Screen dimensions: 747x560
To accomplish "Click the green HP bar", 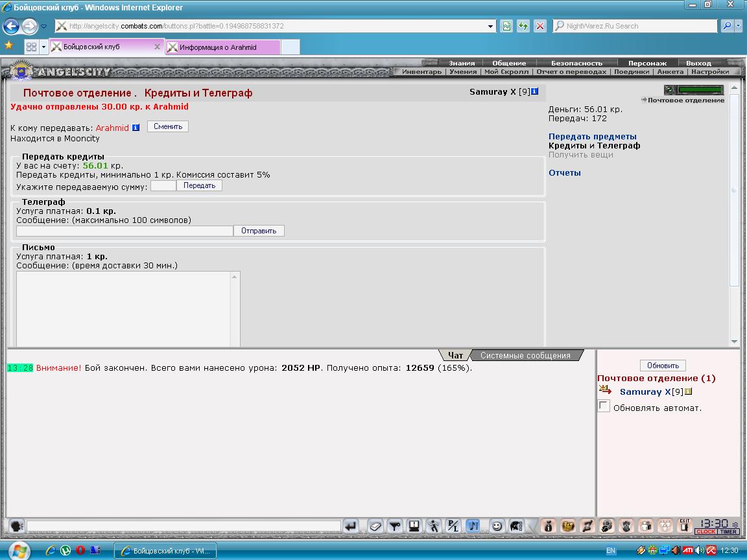I will [x=701, y=89].
